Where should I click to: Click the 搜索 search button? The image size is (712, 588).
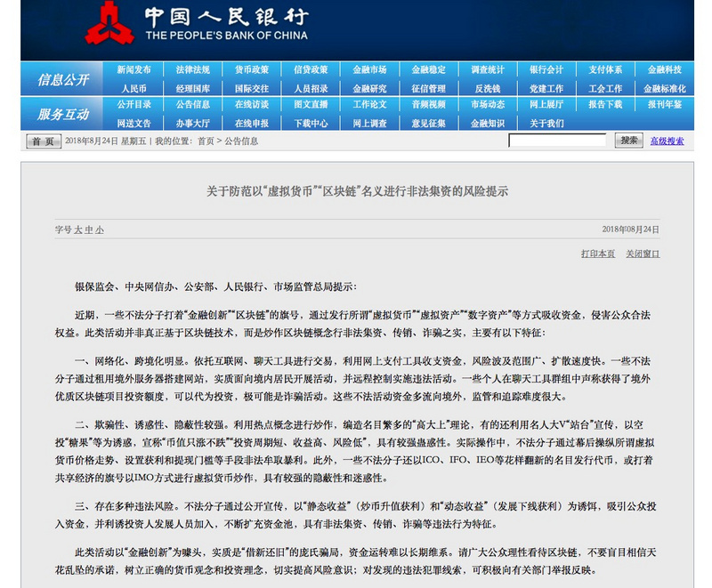[x=629, y=141]
